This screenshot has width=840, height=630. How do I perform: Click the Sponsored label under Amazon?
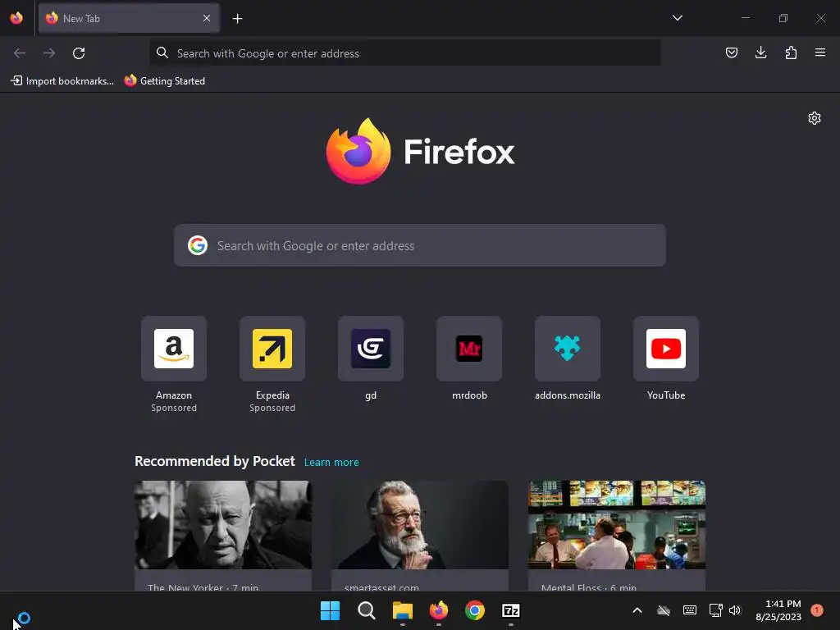click(x=174, y=408)
